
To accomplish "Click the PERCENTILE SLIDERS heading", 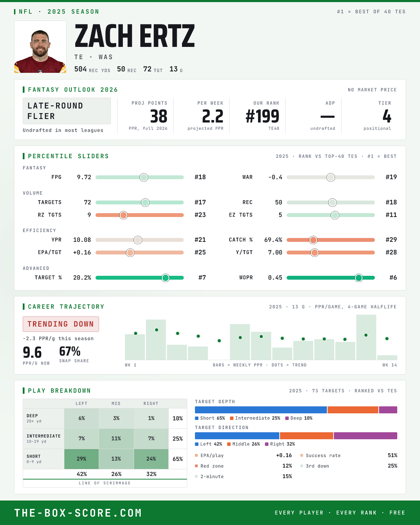I will coord(68,156).
